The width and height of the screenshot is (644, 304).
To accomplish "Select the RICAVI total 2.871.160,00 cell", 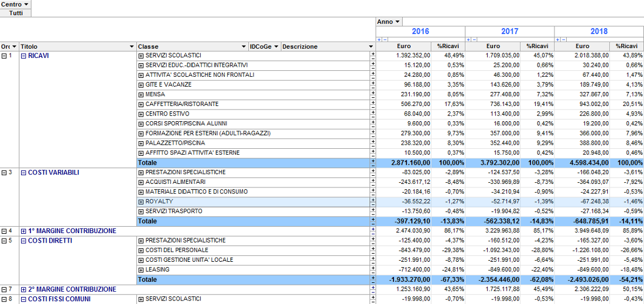I will pos(403,163).
